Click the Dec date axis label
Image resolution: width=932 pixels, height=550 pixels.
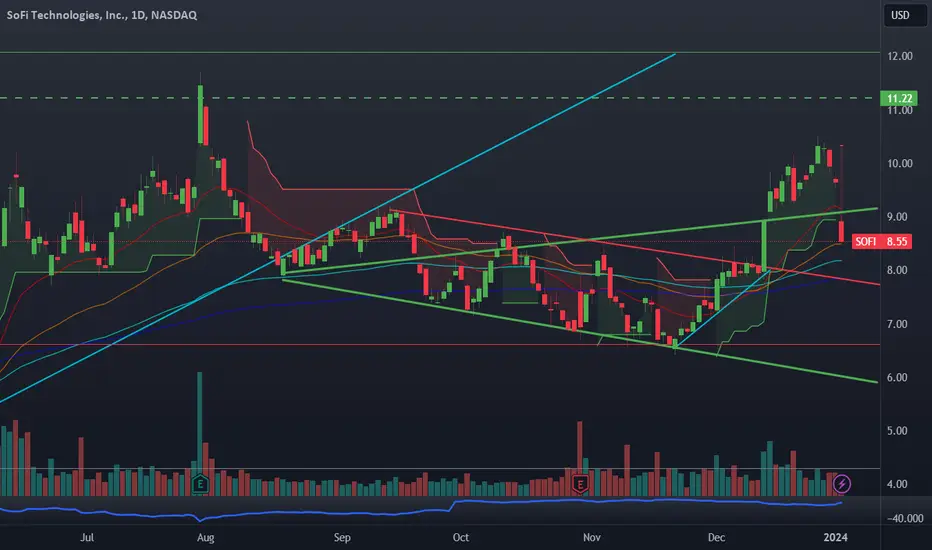pos(716,538)
